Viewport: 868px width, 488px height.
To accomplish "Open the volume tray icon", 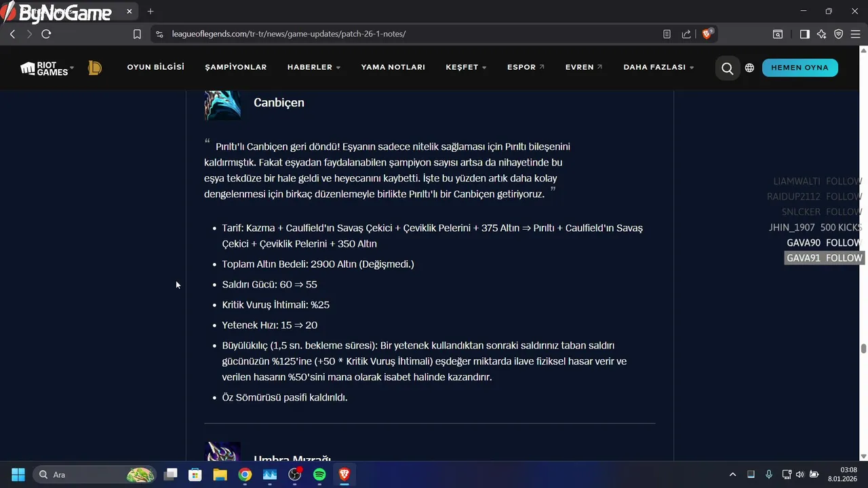I will point(800,474).
